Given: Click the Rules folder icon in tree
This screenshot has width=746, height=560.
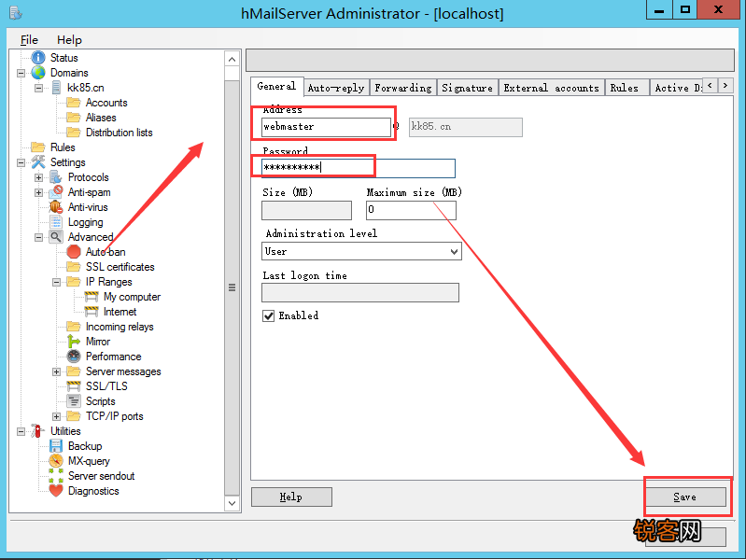Looking at the screenshot, I should coord(38,147).
